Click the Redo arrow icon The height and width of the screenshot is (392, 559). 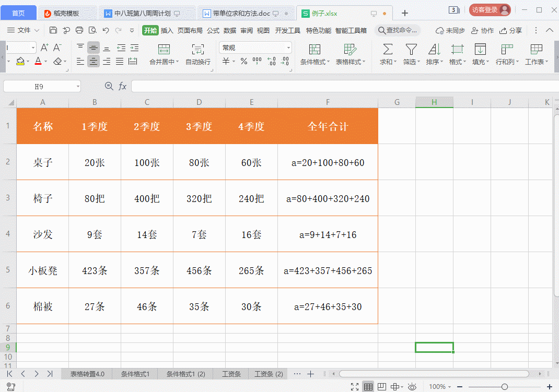pyautogui.click(x=119, y=30)
